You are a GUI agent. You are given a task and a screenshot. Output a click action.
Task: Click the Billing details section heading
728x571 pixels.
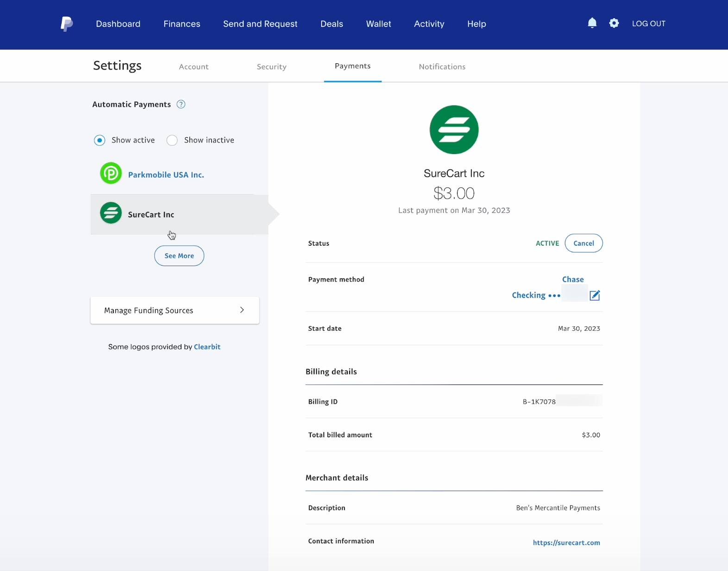pyautogui.click(x=331, y=372)
